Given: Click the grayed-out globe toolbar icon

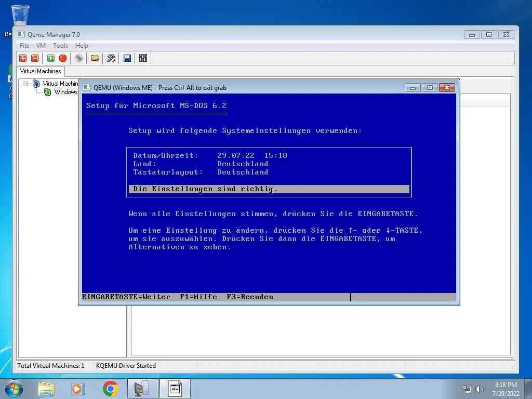Looking at the screenshot, I should point(79,58).
